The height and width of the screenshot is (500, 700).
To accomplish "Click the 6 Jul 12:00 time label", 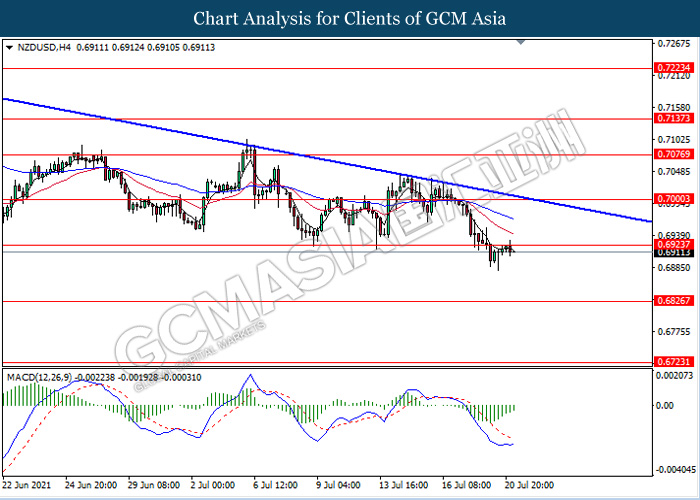I will pyautogui.click(x=275, y=485).
